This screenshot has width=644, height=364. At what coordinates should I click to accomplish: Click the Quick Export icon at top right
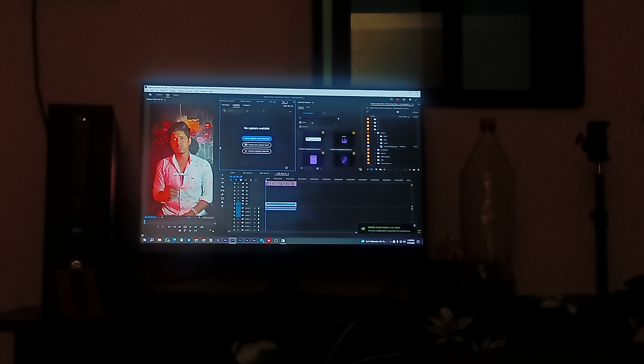pos(404,100)
